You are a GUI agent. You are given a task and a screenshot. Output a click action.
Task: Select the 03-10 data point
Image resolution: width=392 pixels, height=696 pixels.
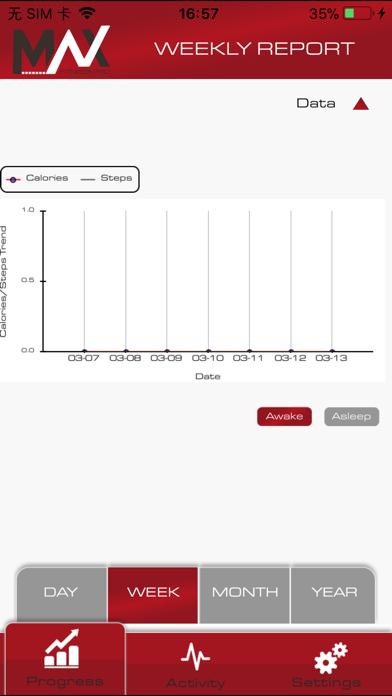(x=208, y=351)
